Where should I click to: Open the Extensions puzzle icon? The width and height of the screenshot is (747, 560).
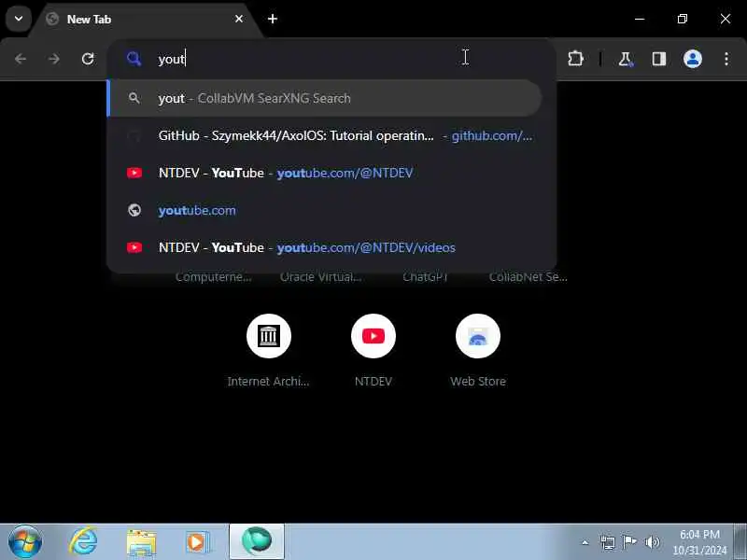point(575,59)
